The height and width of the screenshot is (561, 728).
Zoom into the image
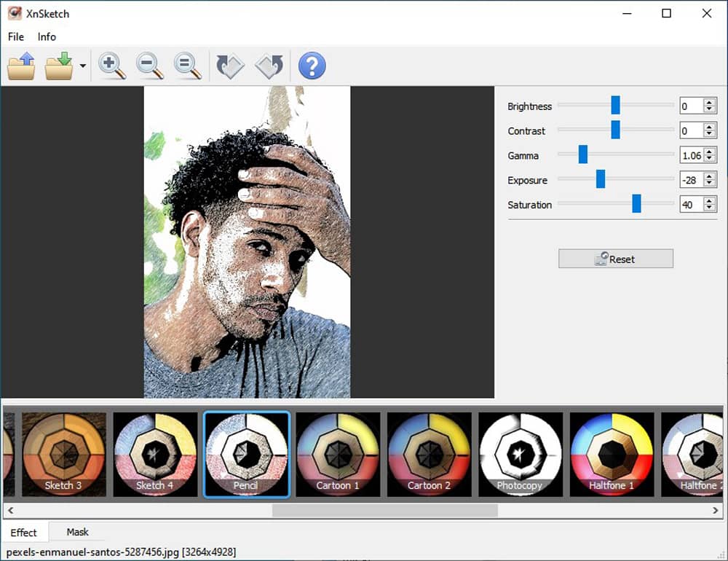tap(111, 66)
